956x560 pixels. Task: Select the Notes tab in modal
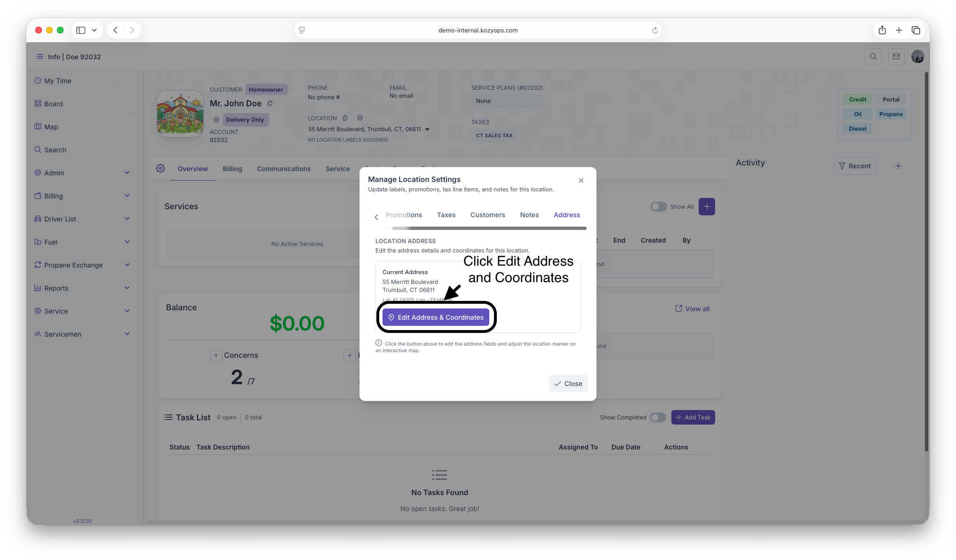(529, 215)
